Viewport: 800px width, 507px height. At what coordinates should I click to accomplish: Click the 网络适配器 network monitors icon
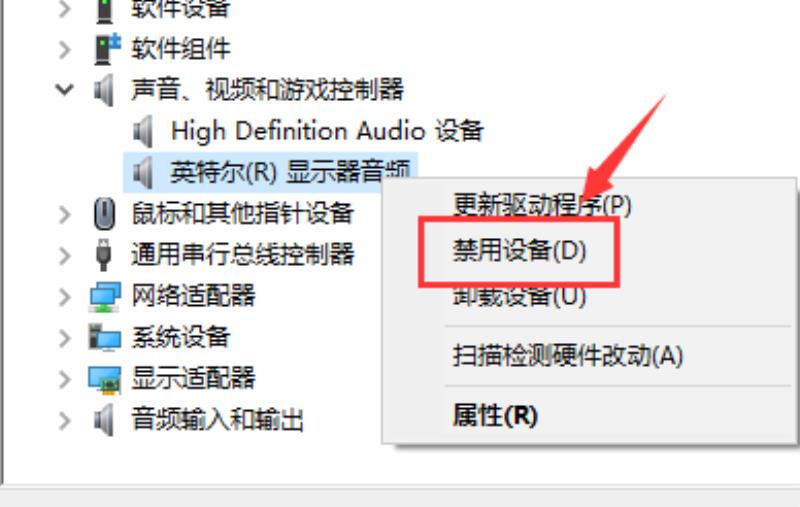pos(105,296)
